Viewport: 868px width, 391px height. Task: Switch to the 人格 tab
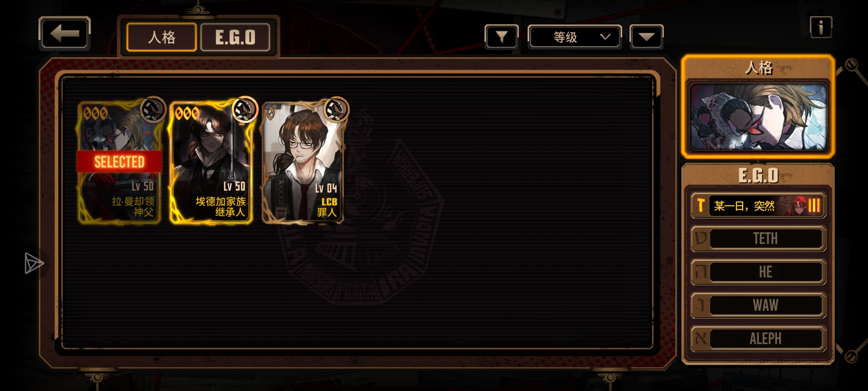pyautogui.click(x=162, y=37)
